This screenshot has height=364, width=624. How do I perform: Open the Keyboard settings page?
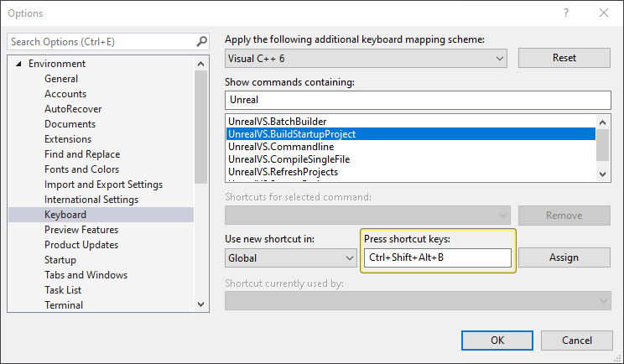click(65, 215)
